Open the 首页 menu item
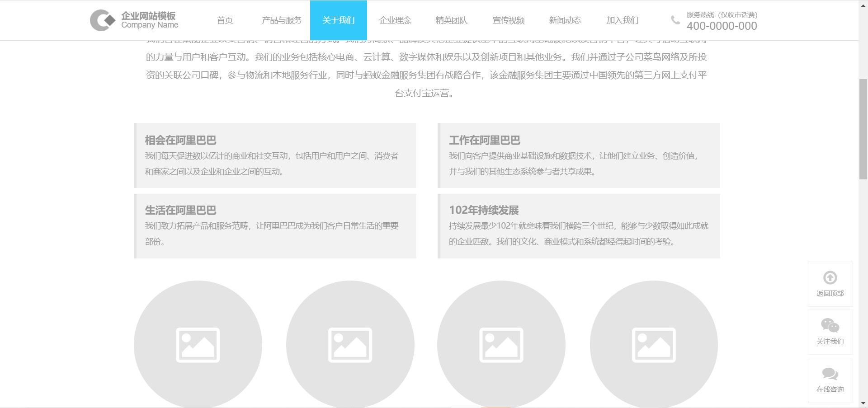 click(225, 20)
